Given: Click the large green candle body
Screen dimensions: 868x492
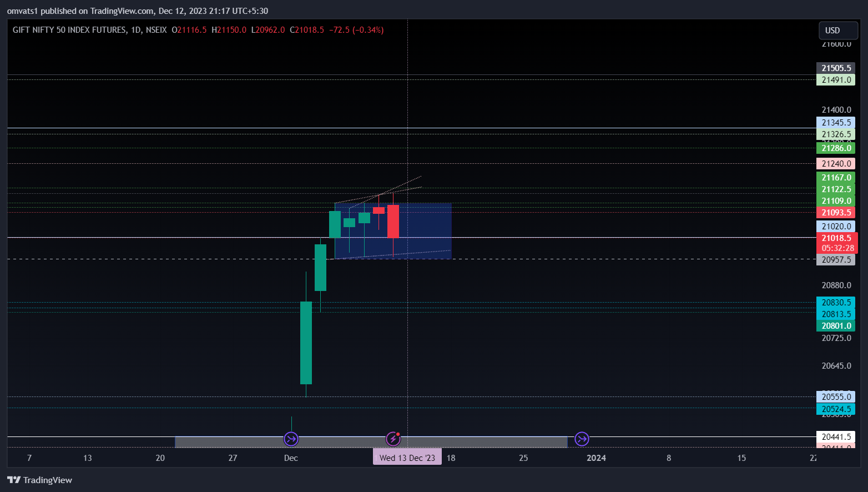Looking at the screenshot, I should (306, 343).
